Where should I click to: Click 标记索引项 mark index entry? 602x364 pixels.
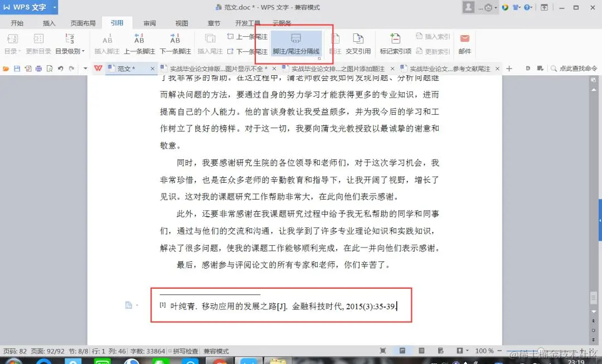tap(395, 43)
